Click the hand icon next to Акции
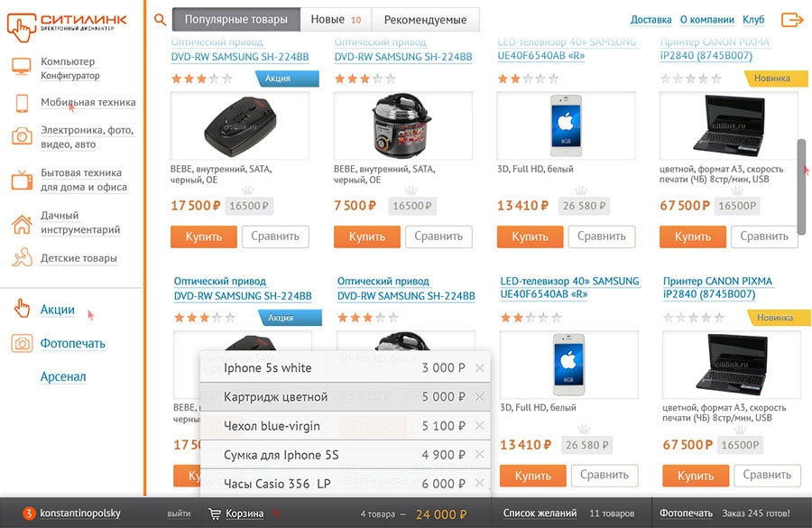Screen dimensions: 812x528 click(x=22, y=310)
